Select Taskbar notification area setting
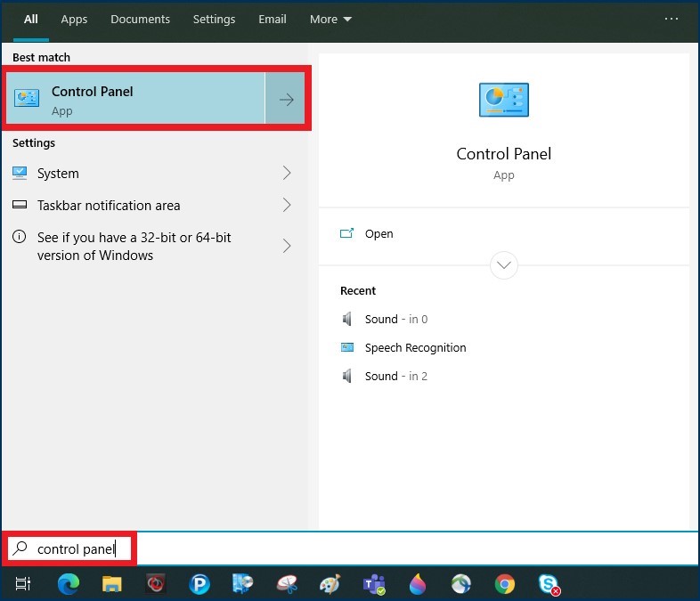This screenshot has width=700, height=601. 109,206
